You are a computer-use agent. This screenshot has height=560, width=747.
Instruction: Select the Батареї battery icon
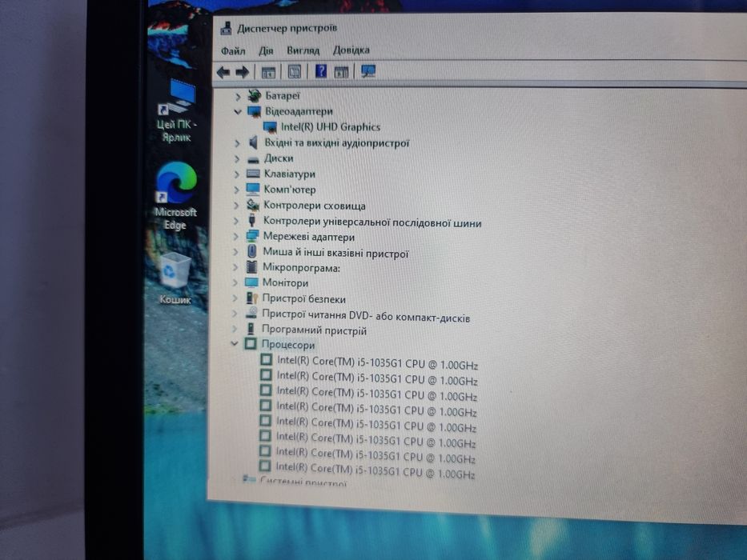(254, 95)
